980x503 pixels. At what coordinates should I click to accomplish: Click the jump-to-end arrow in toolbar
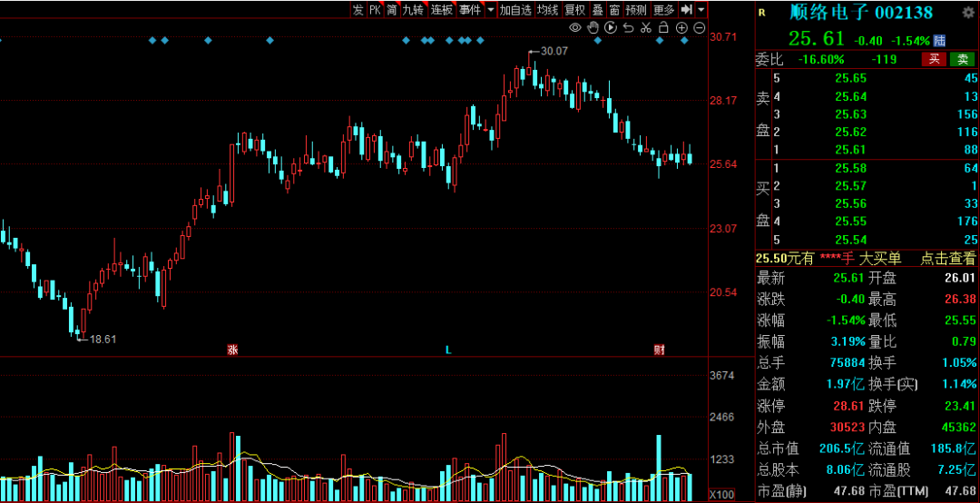coord(687,9)
